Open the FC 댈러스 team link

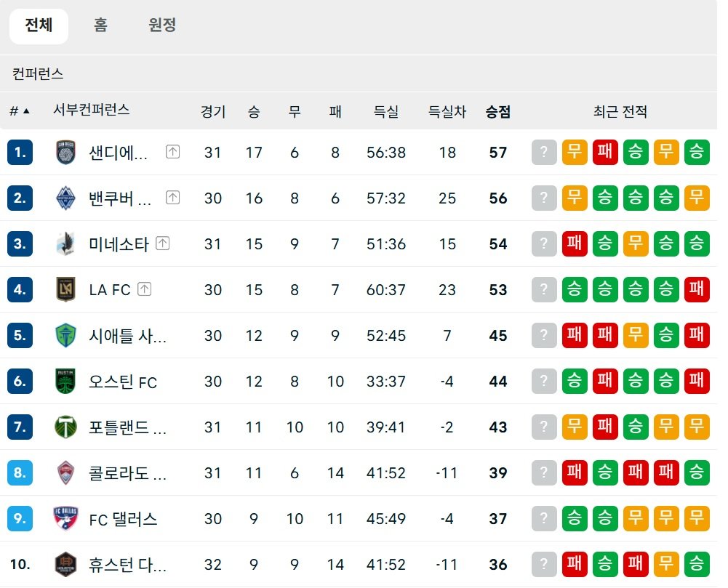coord(123,520)
